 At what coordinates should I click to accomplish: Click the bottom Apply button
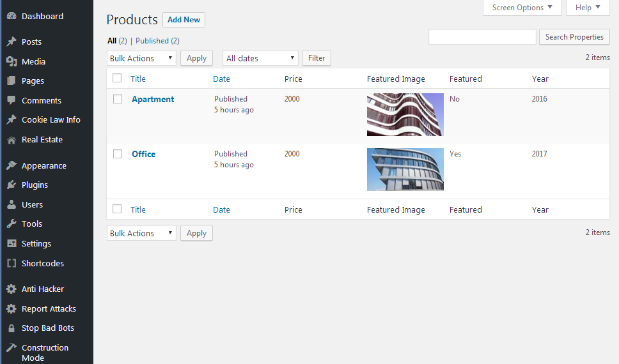[x=196, y=233]
